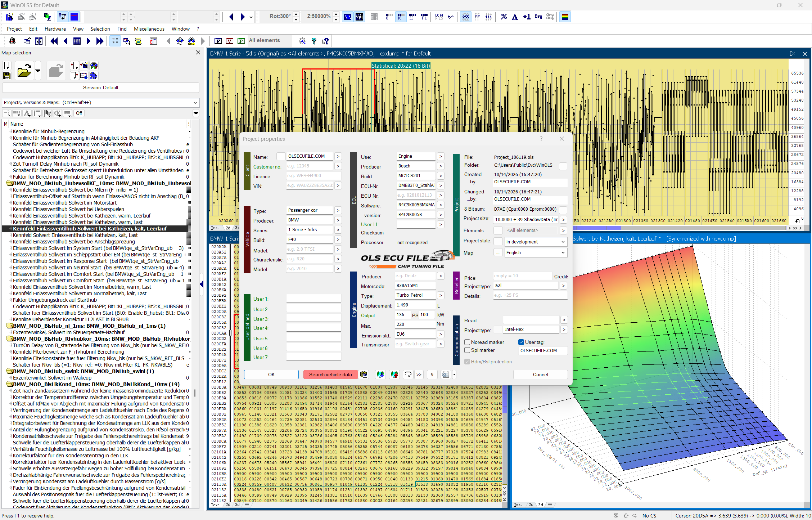Toggle LoHi/HiLo byte order icon
The width and height of the screenshot is (812, 520).
coord(439,17)
